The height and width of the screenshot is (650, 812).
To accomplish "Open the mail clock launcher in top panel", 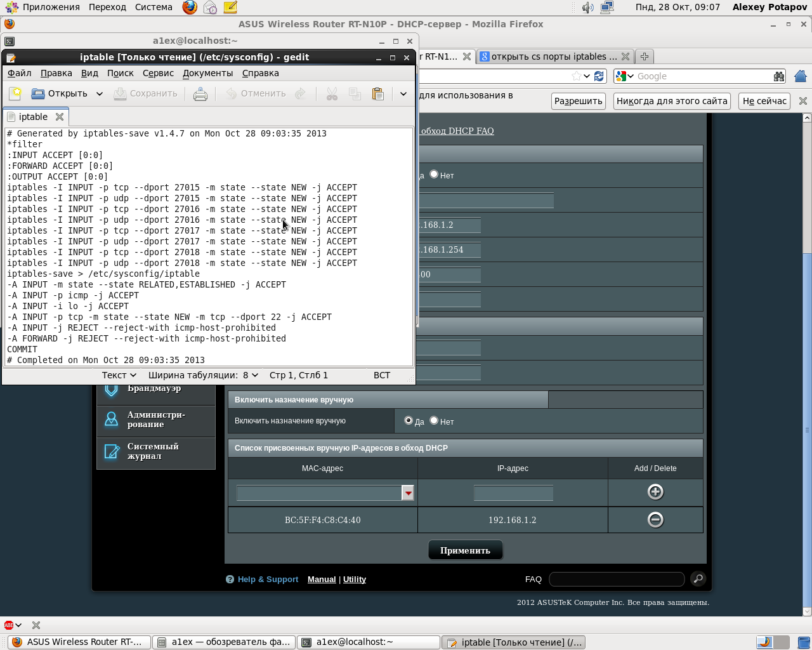I will pyautogui.click(x=210, y=7).
